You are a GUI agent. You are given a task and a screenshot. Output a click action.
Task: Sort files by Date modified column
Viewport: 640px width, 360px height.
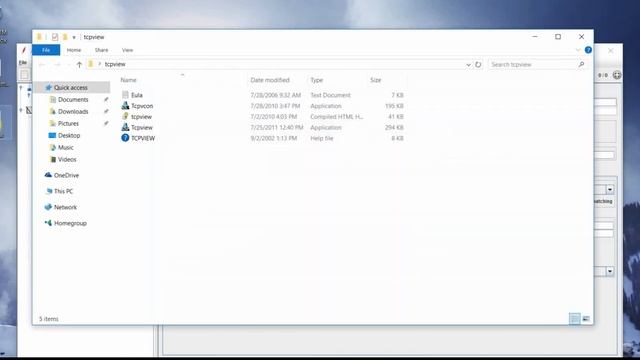pos(270,80)
